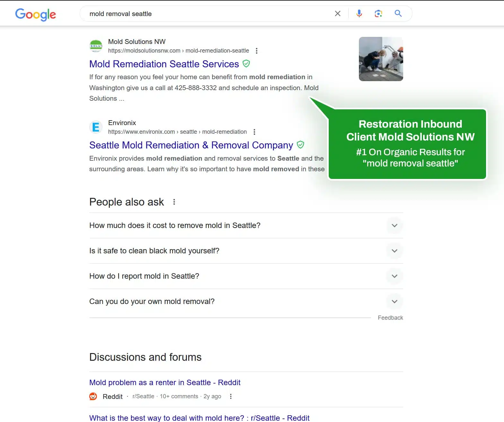Click the moldsolutionsnw.com URL breadcrumb

pos(178,51)
